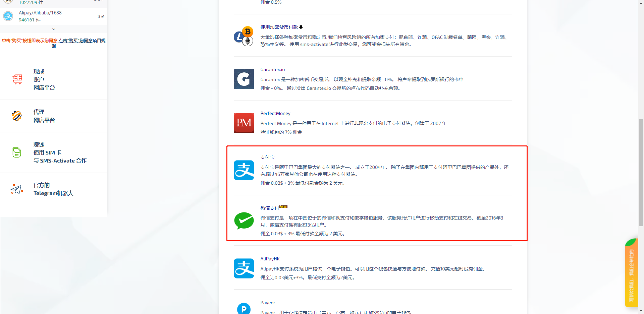This screenshot has height=314, width=644.
Task: Expand the service list with the chevron arrow
Action: (x=54, y=29)
